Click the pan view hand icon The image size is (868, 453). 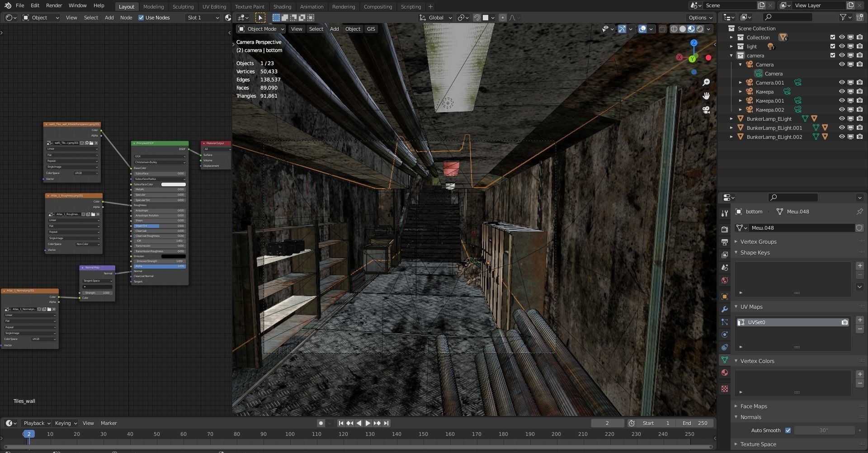[x=706, y=96]
